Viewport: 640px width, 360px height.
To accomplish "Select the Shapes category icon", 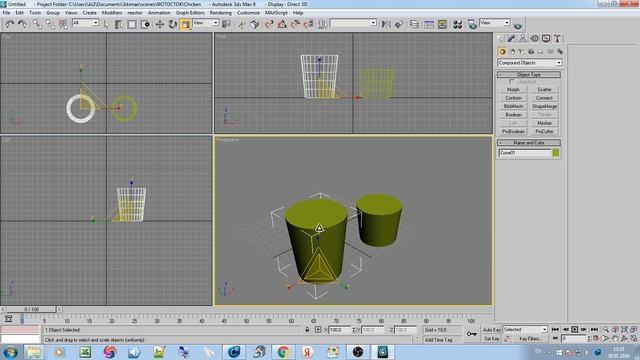I will (512, 52).
